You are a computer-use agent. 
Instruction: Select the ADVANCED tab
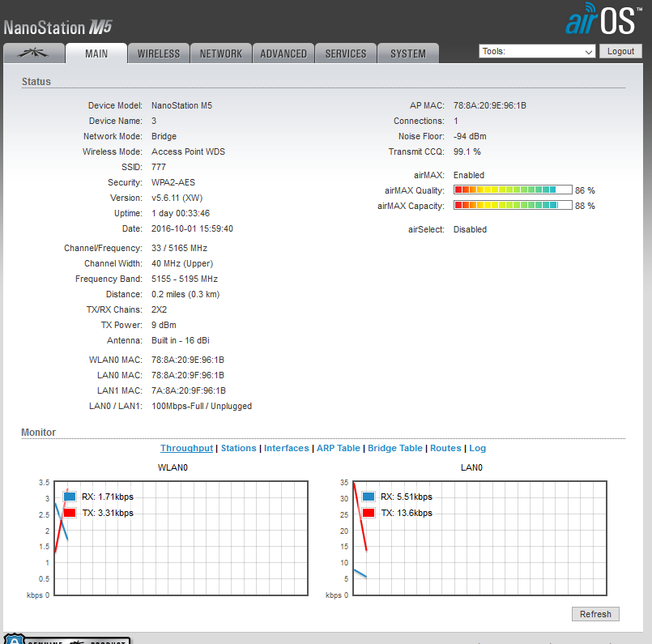283,53
